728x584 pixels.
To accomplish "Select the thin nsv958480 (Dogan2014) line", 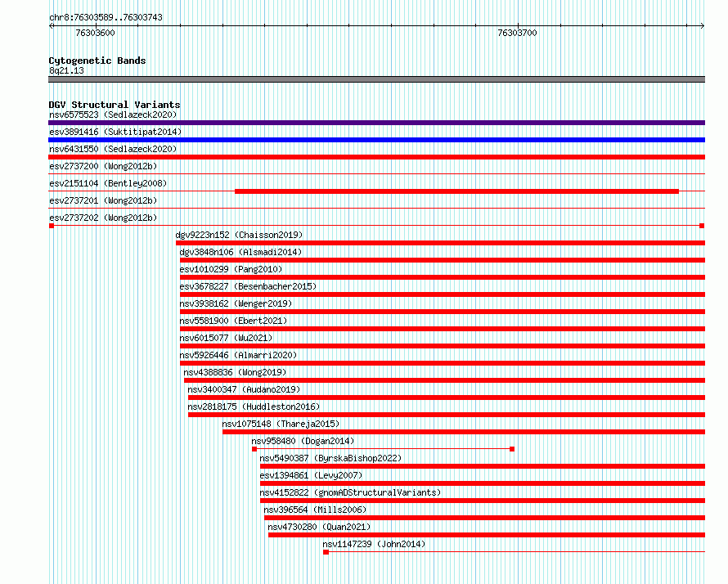I will pos(383,449).
